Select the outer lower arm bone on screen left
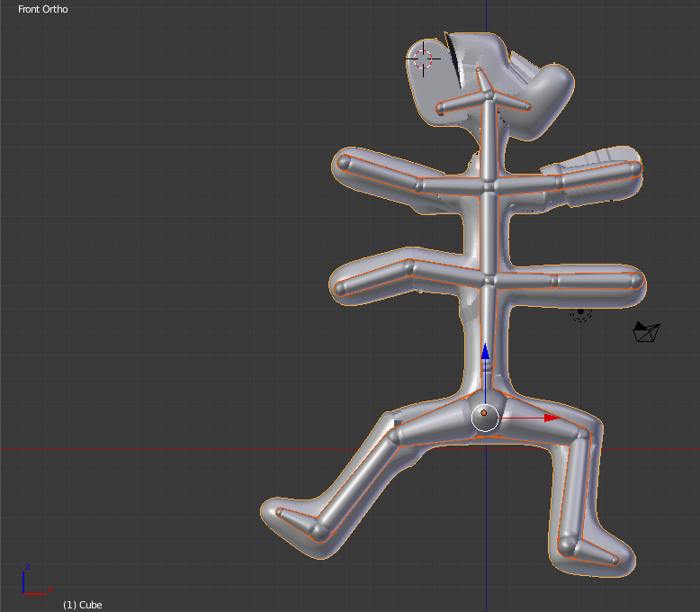Screen dimensions: 700x612 (375, 277)
